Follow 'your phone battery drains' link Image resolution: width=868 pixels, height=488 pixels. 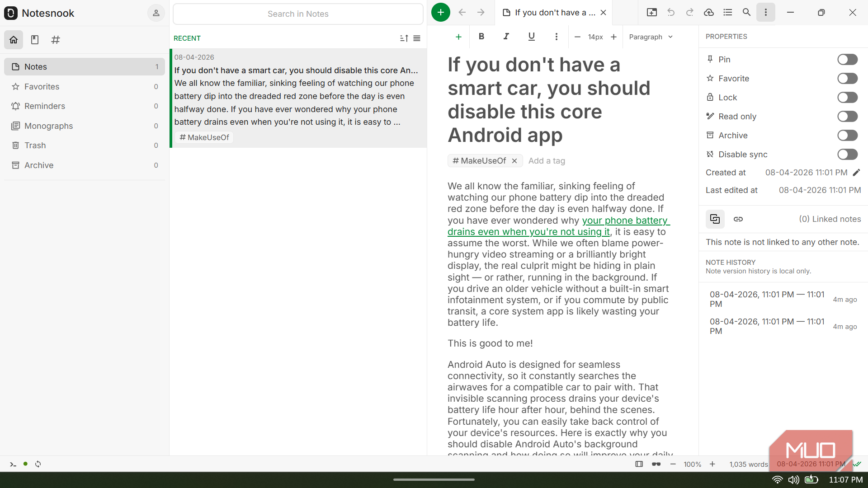559,226
